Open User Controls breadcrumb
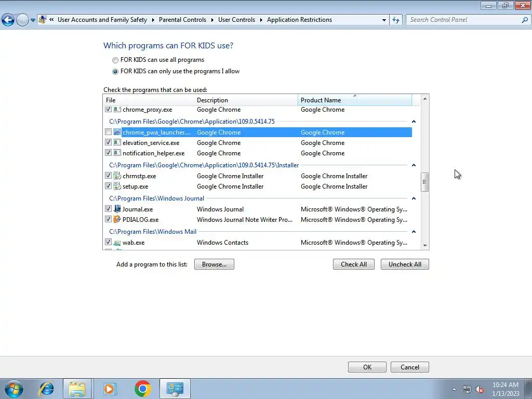532x399 pixels. tap(236, 20)
